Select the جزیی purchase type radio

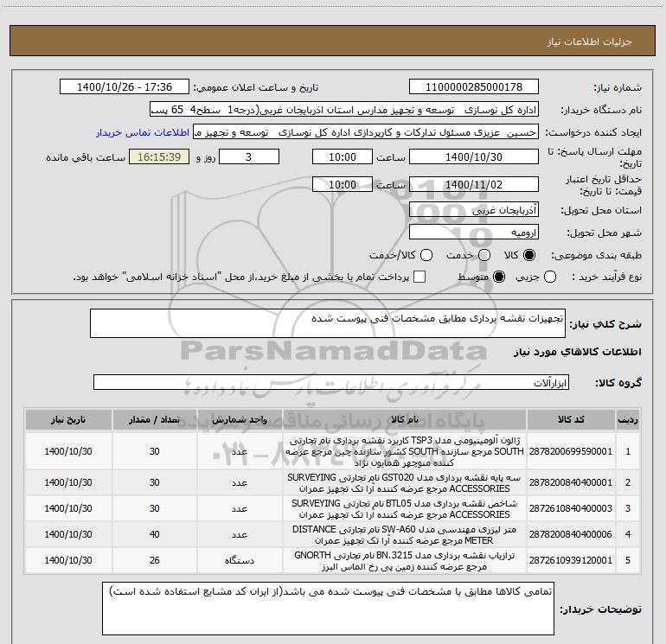tap(550, 277)
